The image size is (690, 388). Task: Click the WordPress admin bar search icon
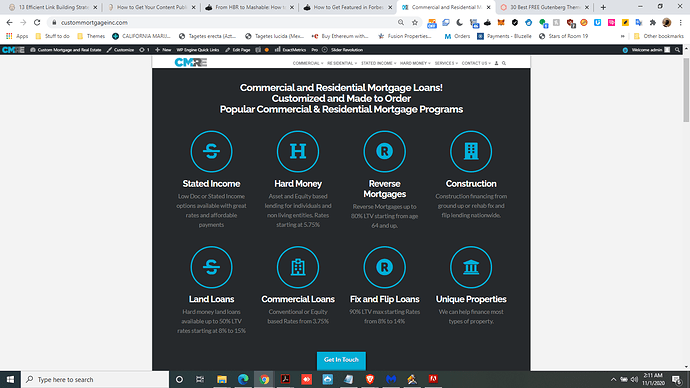677,50
